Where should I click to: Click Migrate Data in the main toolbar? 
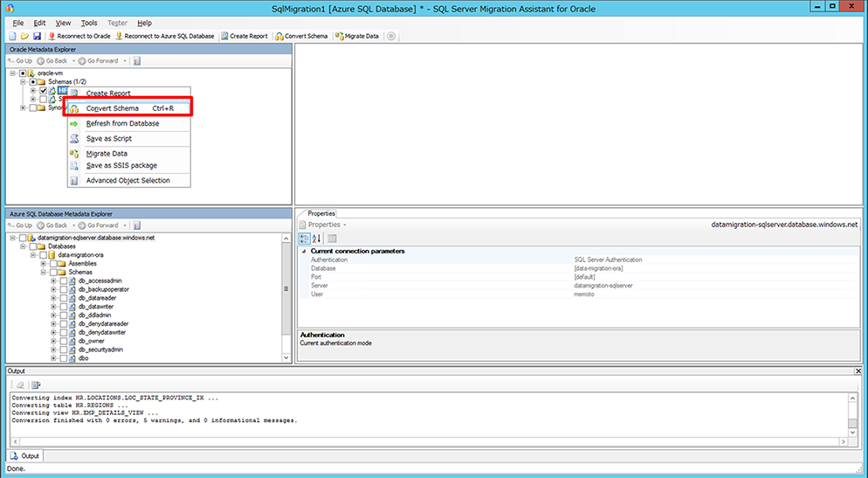357,36
